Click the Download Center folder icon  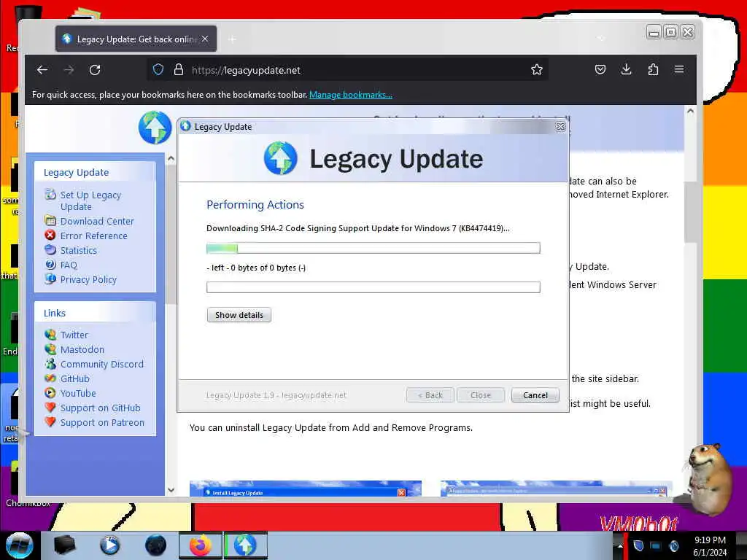coord(50,220)
